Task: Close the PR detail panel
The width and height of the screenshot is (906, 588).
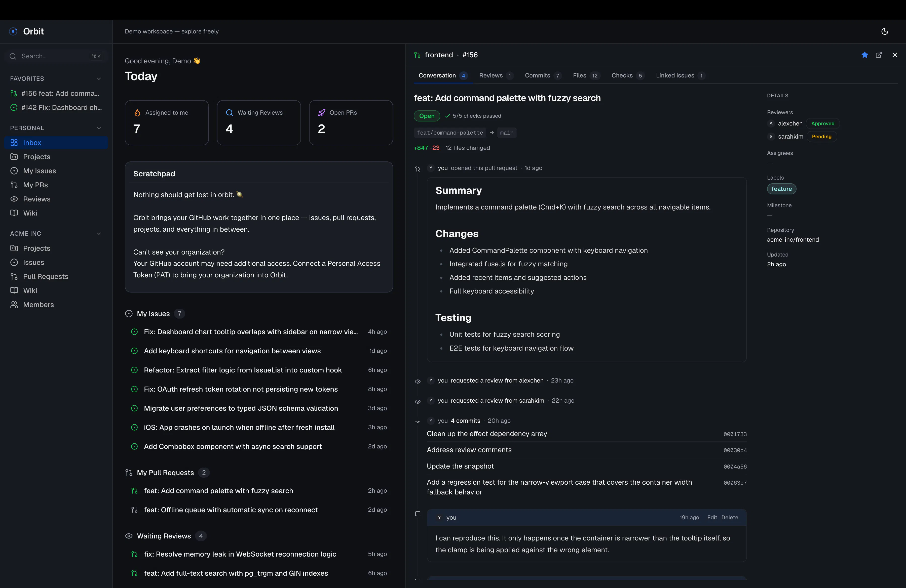Action: click(x=895, y=55)
